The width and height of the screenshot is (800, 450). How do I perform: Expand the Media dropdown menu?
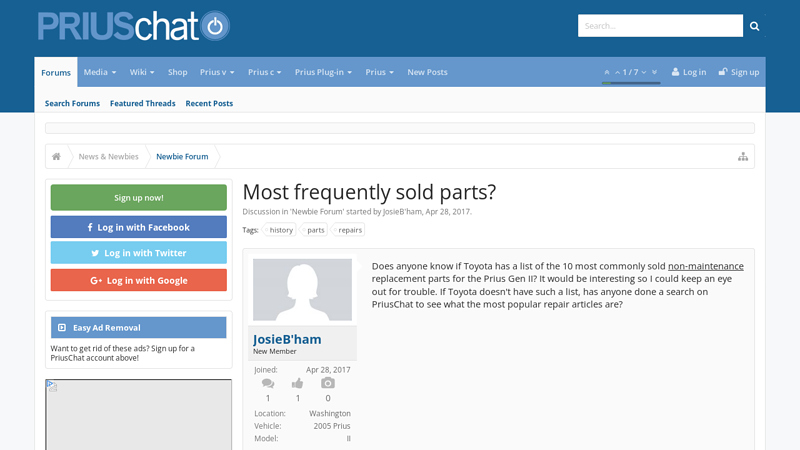100,72
